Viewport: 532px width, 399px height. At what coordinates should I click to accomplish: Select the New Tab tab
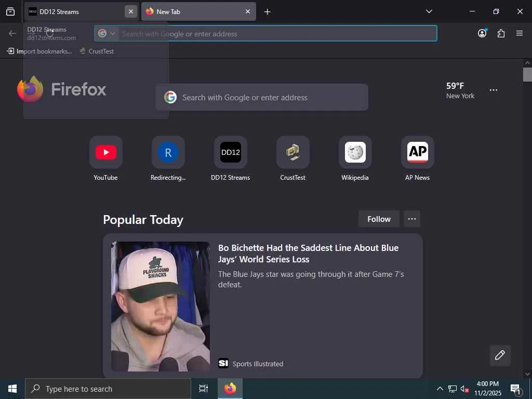tap(198, 11)
